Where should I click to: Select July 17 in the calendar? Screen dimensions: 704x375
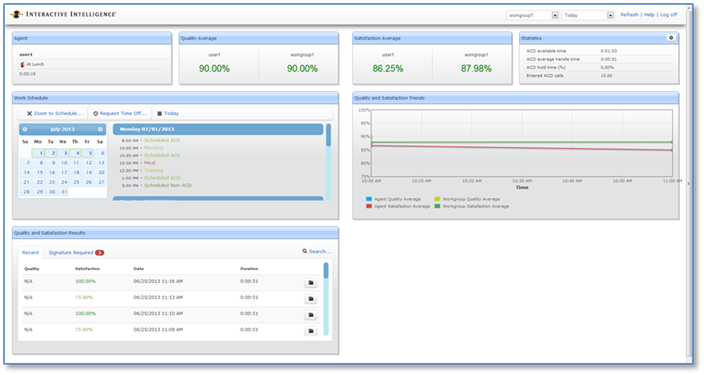tap(63, 172)
